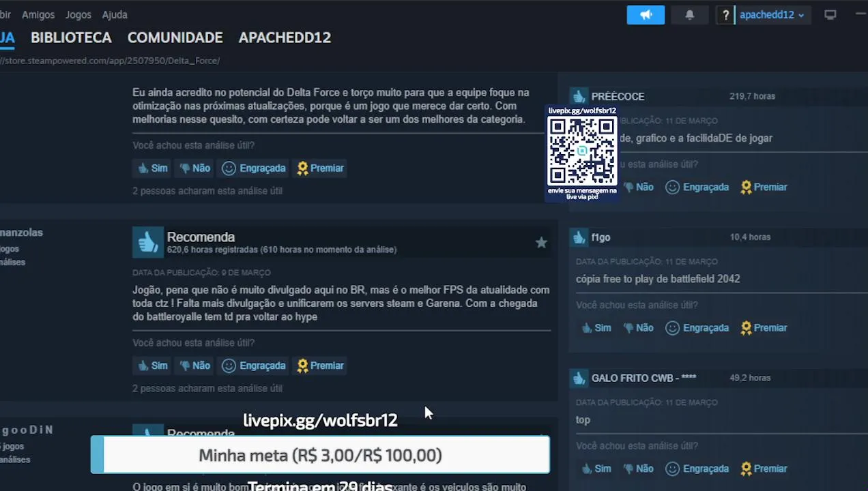The width and height of the screenshot is (868, 491).
Task: Open the notifications bell
Action: [x=689, y=14]
